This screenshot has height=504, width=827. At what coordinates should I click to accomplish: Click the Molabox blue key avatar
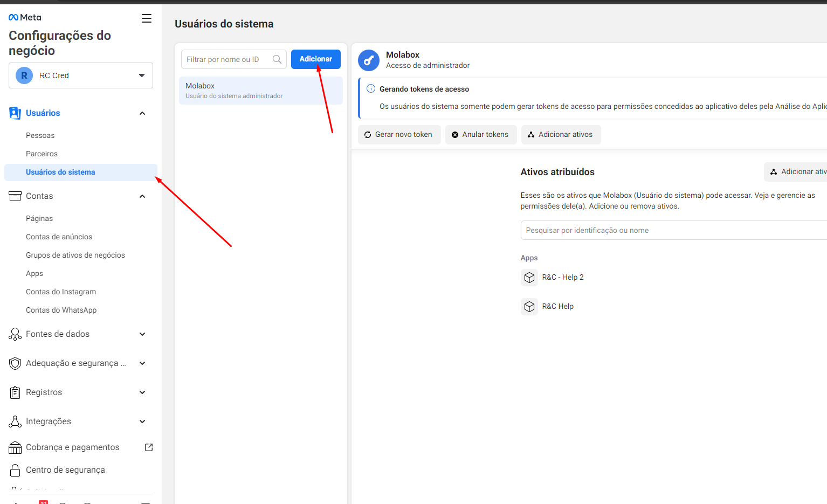[369, 60]
